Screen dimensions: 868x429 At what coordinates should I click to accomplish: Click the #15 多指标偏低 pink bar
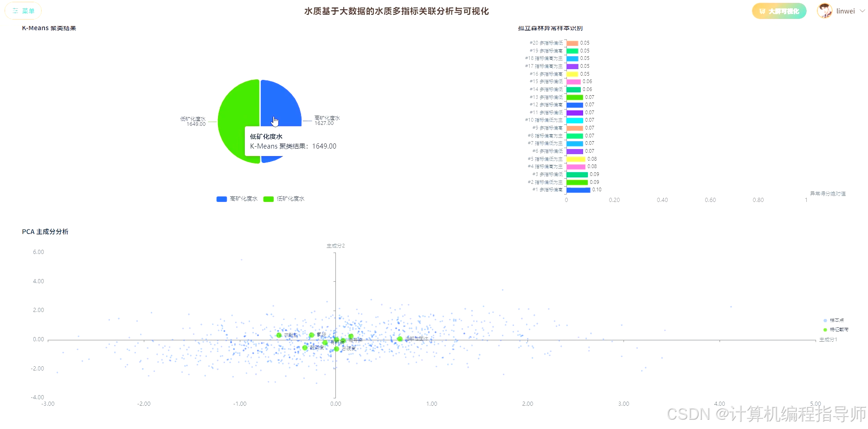(573, 82)
